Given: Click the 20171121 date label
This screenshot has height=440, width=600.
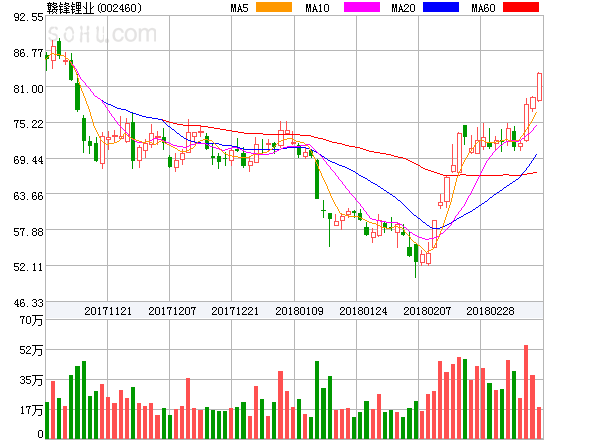Looking at the screenshot, I should coord(108,311).
